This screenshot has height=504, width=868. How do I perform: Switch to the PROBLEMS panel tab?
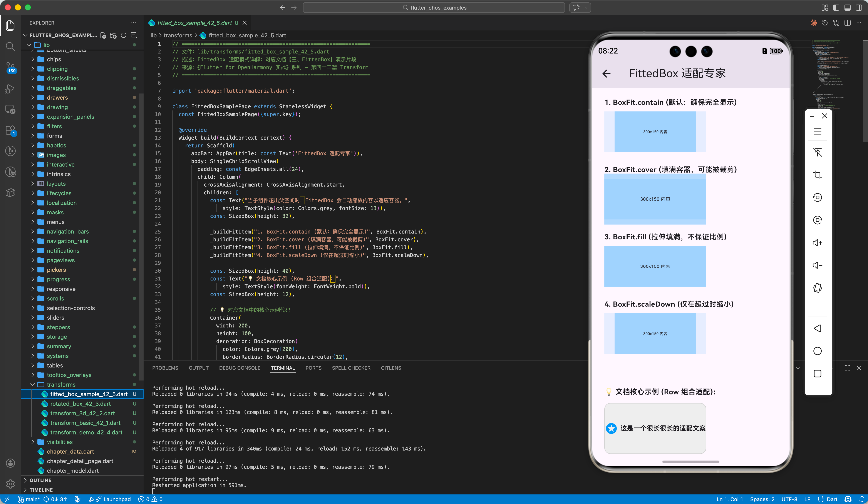(x=165, y=368)
